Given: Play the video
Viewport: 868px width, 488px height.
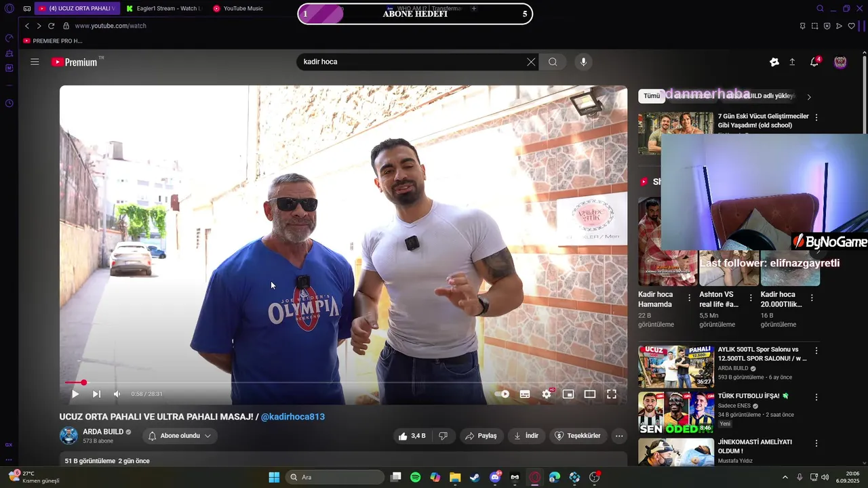Looking at the screenshot, I should coord(75,394).
